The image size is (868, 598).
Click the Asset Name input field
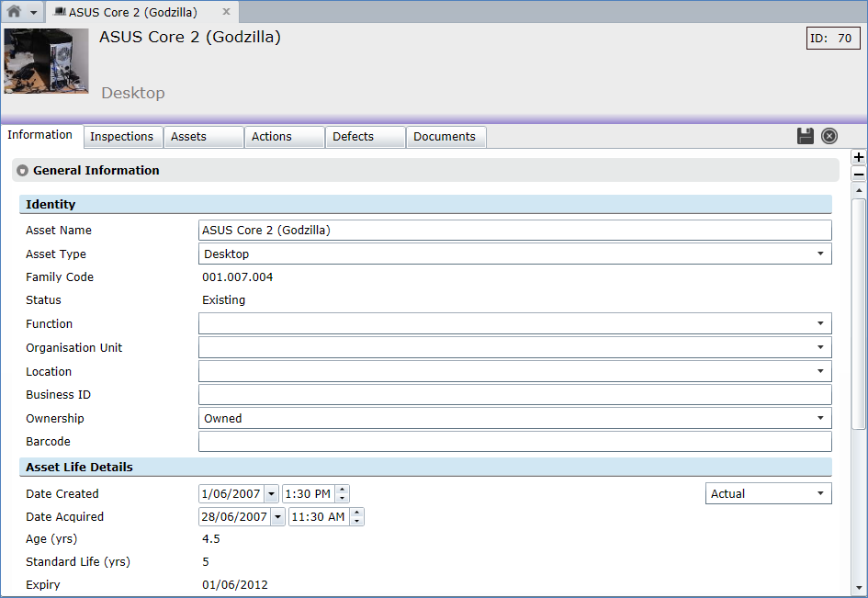click(514, 231)
